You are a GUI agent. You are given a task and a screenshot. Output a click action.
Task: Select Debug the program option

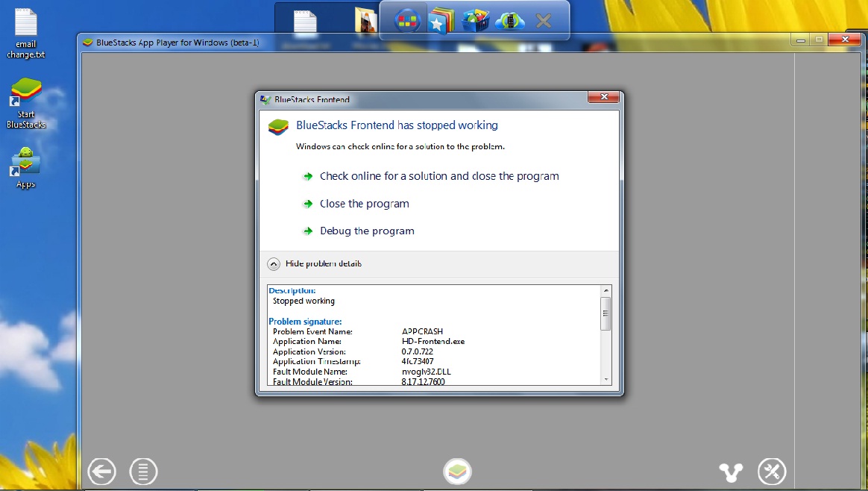367,231
